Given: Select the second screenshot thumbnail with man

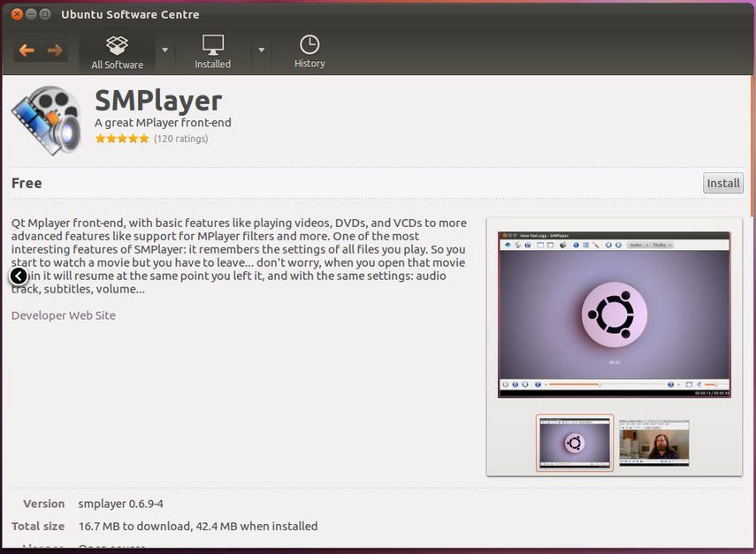Looking at the screenshot, I should (x=654, y=443).
